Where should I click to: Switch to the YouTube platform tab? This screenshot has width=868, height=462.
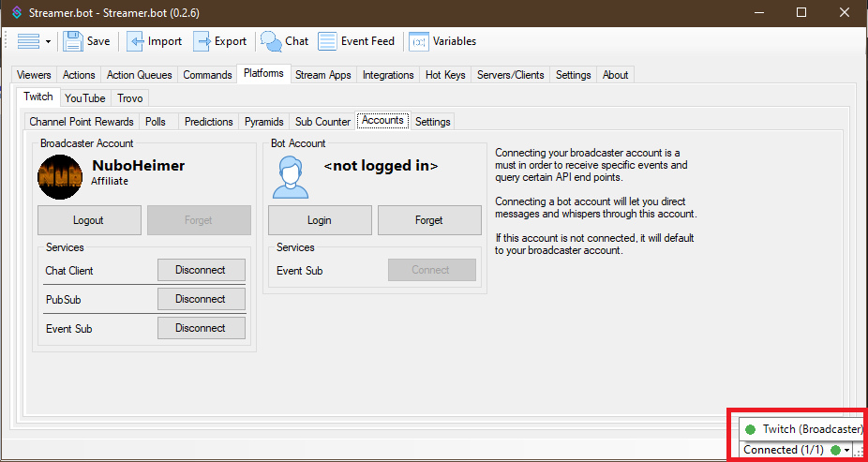point(85,98)
